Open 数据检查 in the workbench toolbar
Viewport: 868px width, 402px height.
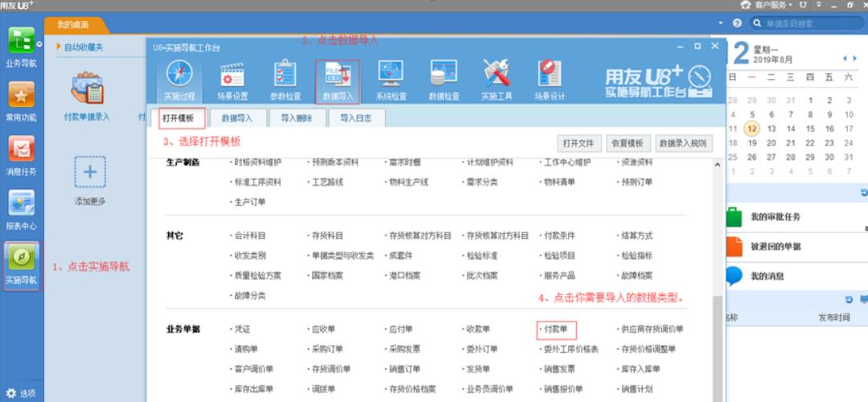point(444,80)
